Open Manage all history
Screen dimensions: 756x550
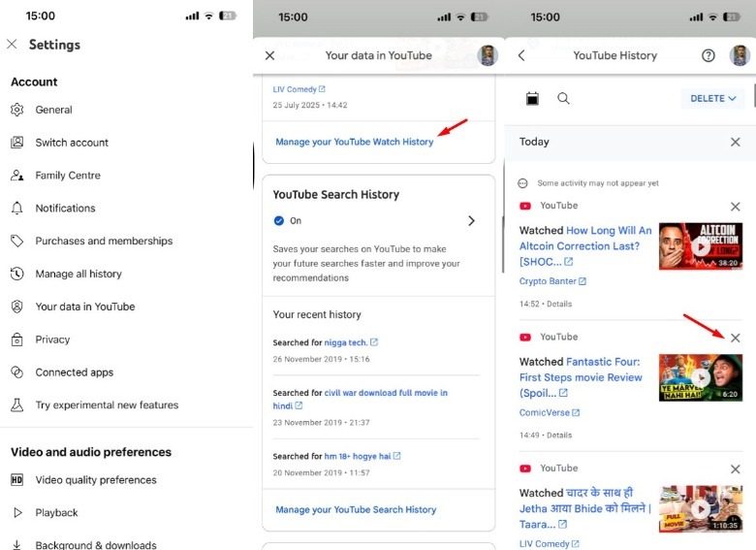(x=126, y=274)
